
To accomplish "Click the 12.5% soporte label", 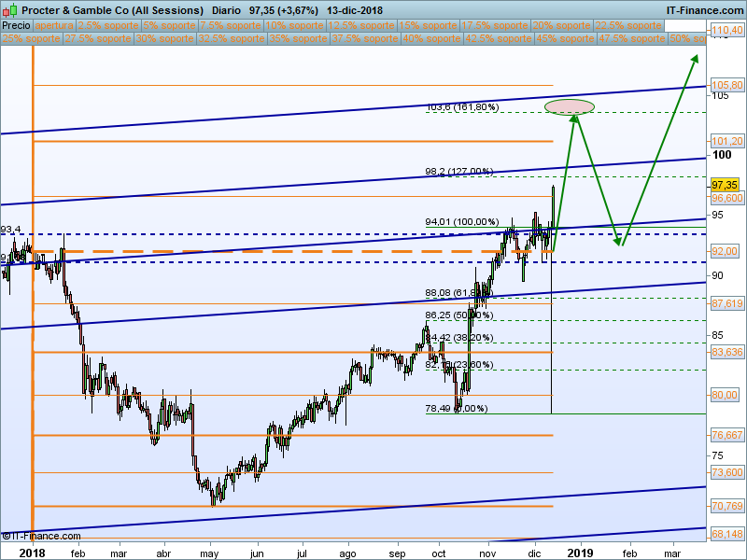I will pos(361,26).
